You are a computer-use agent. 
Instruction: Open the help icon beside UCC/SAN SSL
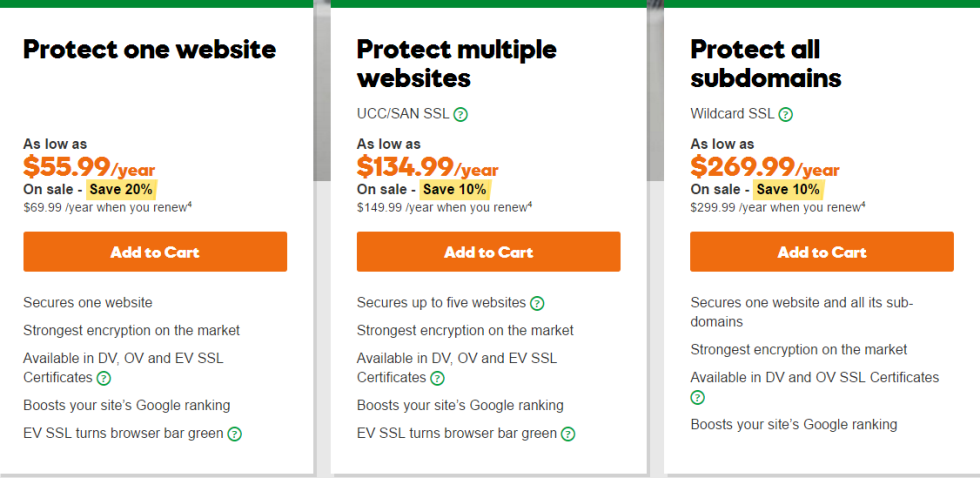tap(461, 114)
